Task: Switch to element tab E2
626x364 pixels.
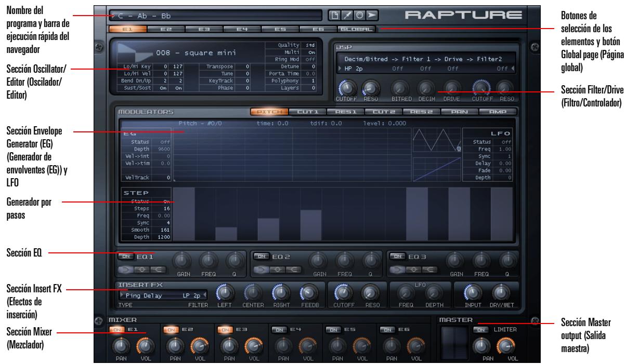Action: (x=166, y=30)
